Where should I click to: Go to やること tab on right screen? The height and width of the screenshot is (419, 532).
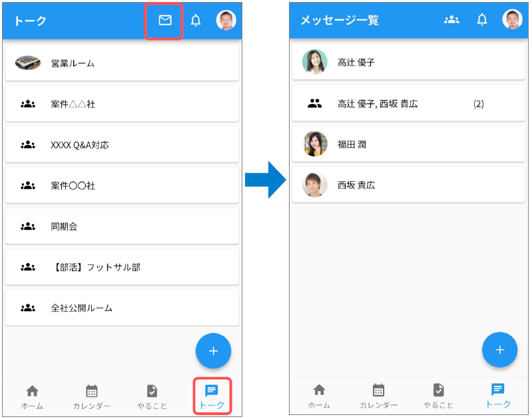pos(438,396)
